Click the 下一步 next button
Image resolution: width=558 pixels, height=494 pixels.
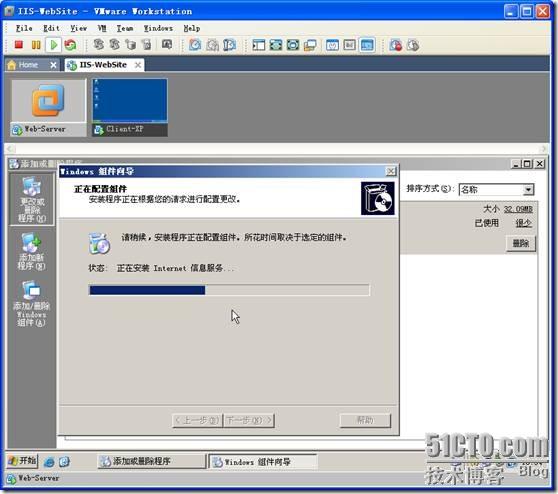[249, 420]
